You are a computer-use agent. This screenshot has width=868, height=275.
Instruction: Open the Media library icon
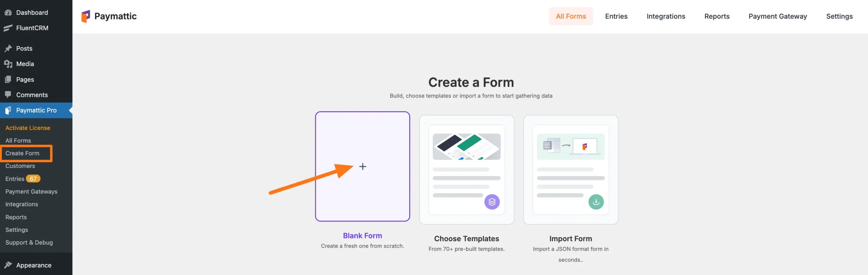8,64
